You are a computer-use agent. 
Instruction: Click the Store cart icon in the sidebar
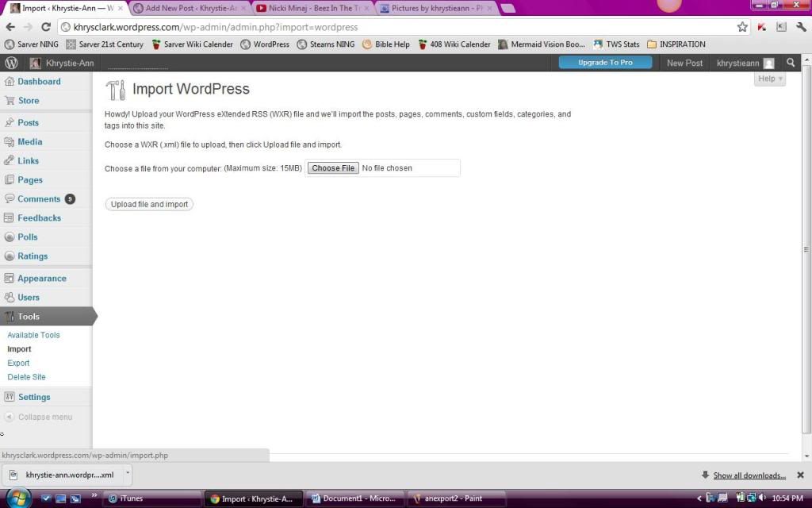(10, 101)
